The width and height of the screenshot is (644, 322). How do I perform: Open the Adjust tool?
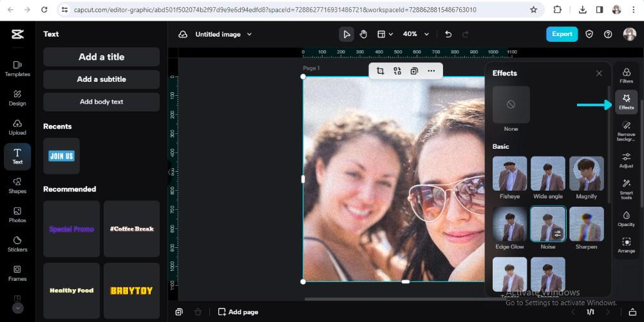pos(627,160)
